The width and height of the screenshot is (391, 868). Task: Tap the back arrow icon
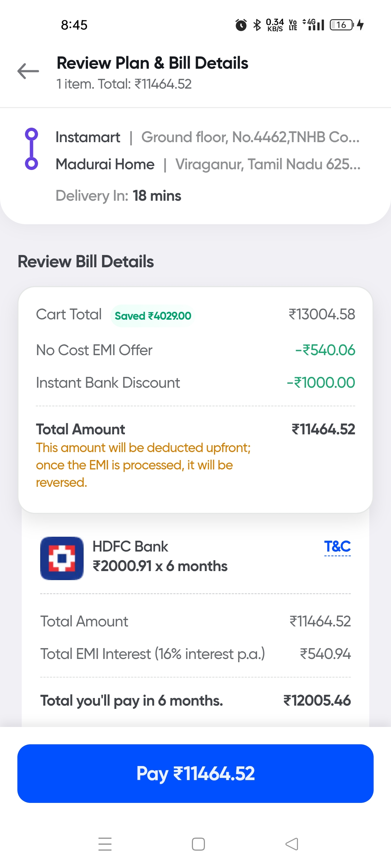coord(28,71)
